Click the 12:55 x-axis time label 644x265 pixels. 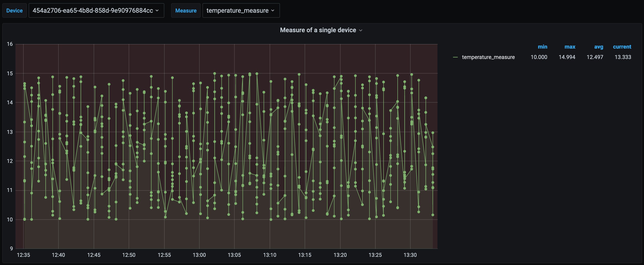pos(164,255)
